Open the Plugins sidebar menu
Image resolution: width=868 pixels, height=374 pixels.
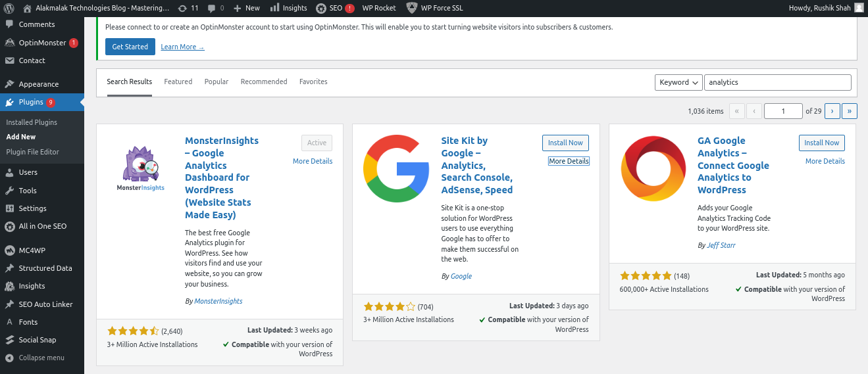[42, 102]
